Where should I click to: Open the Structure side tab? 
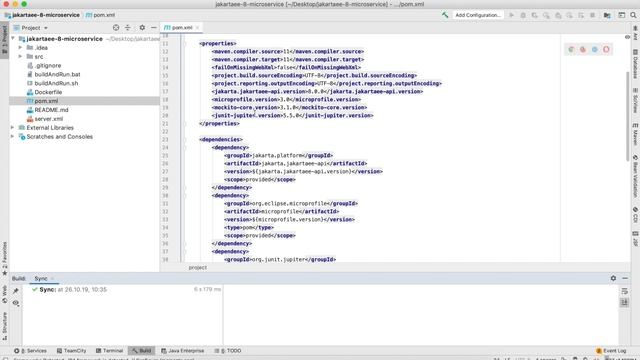[x=4, y=326]
